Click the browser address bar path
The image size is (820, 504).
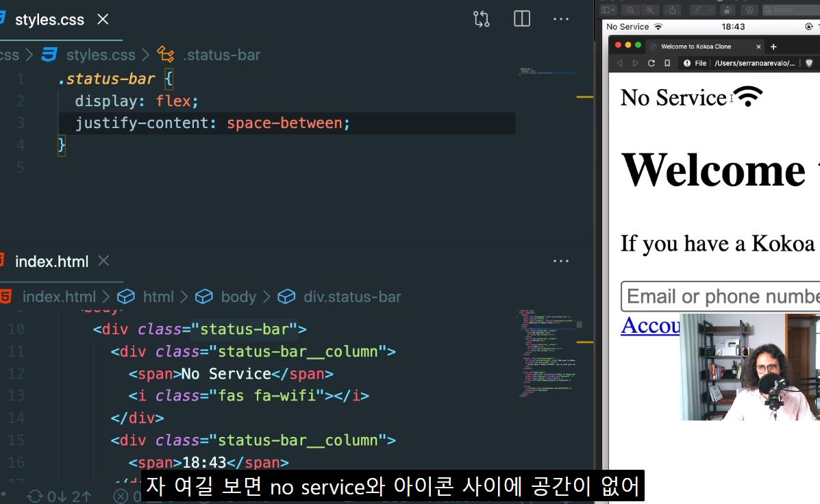click(755, 63)
